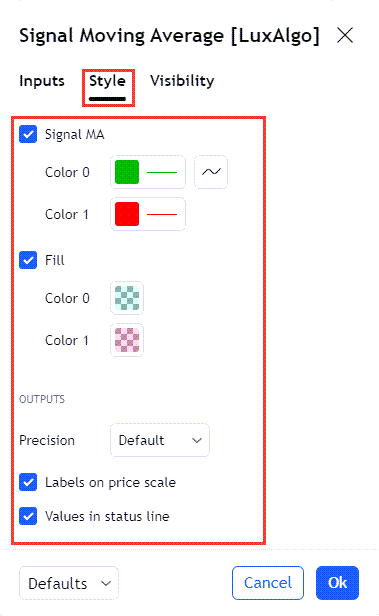Close the Signal Moving Average dialog
The height and width of the screenshot is (616, 379).
[x=345, y=35]
